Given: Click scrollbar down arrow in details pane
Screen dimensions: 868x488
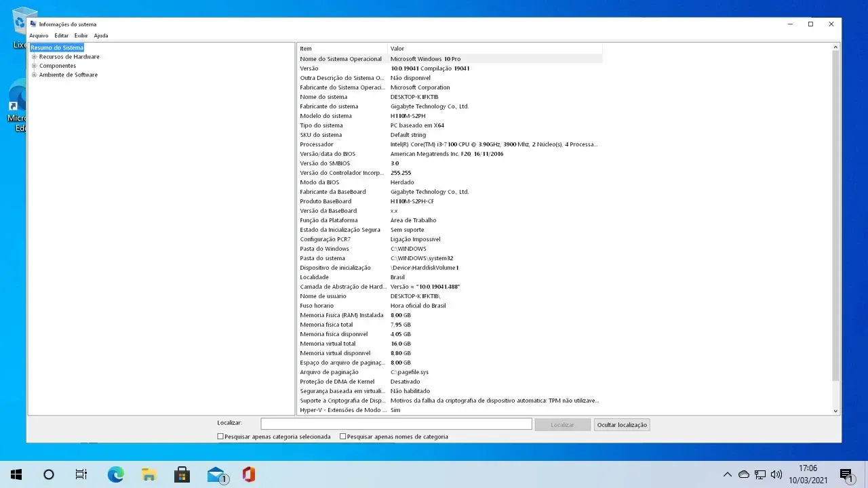Looking at the screenshot, I should click(x=835, y=411).
